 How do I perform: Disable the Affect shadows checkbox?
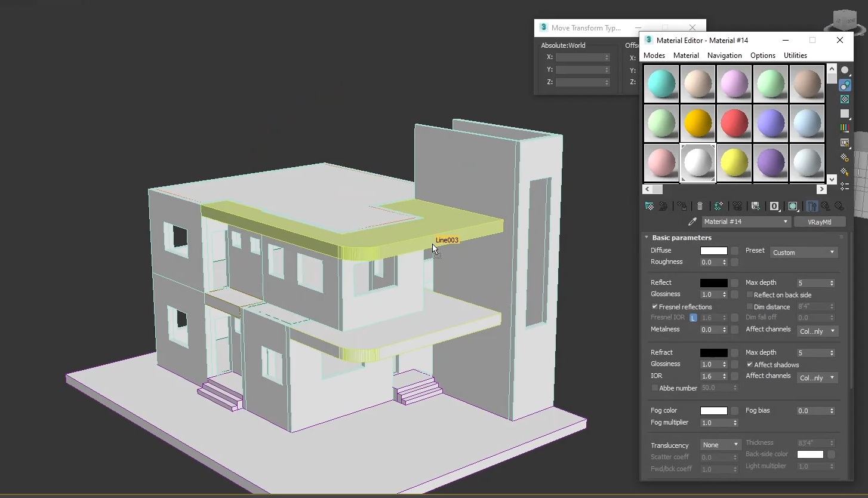(749, 364)
